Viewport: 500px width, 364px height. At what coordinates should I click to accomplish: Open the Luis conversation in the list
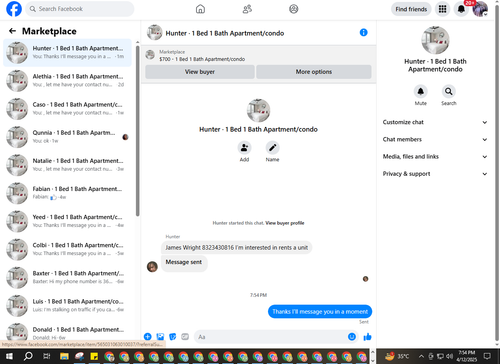(x=67, y=306)
